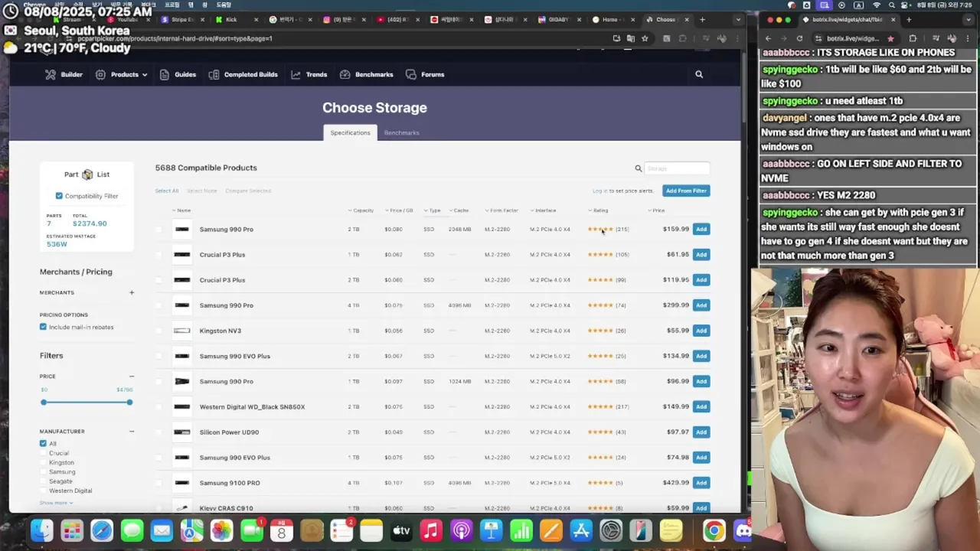Open Completed Builds icon in navbar
The height and width of the screenshot is (551, 980).
[x=214, y=74]
